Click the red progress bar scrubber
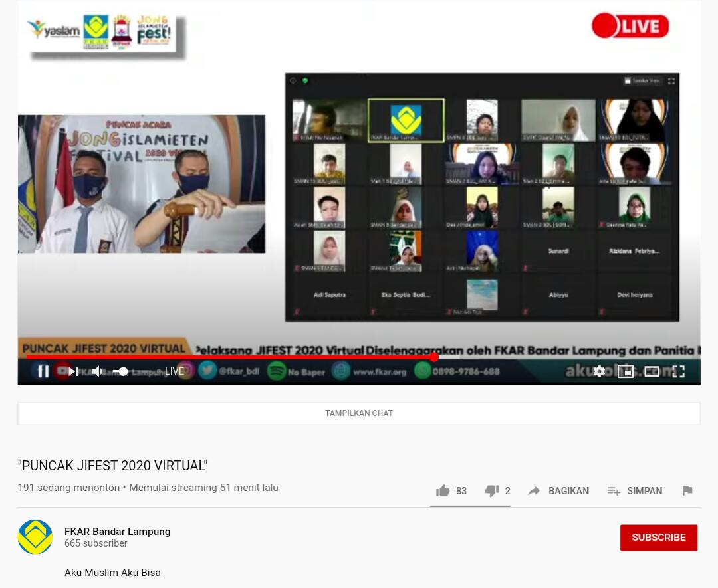 coord(434,357)
